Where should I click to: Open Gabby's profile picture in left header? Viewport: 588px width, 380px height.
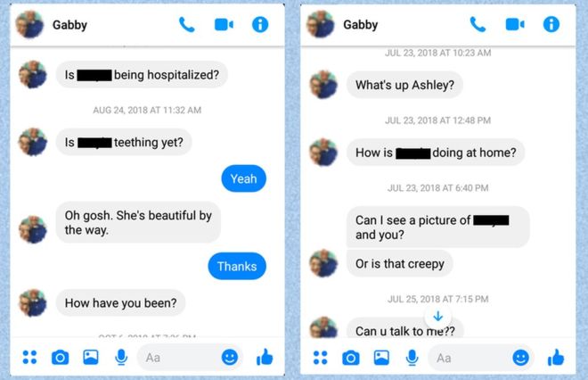30,25
